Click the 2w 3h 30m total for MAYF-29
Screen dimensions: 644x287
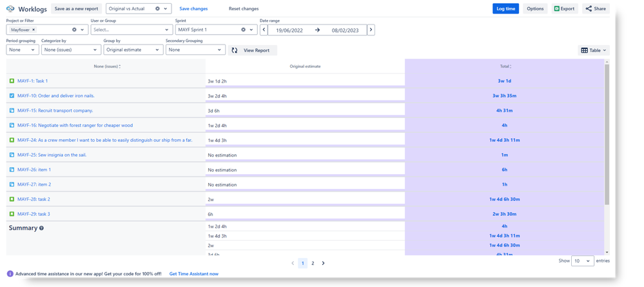504,214
